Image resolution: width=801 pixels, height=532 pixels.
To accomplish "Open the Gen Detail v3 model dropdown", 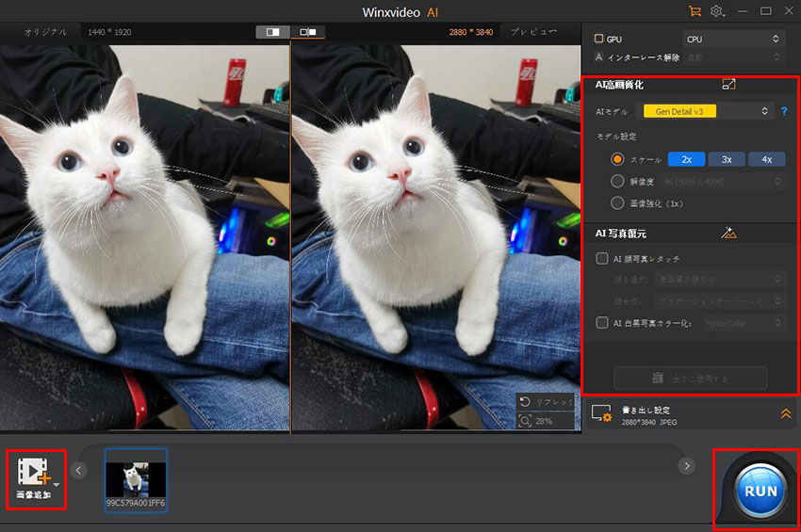I will 704,111.
